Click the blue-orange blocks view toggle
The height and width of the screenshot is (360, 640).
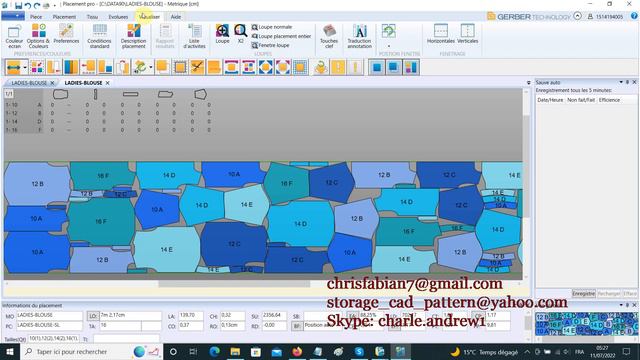(411, 67)
